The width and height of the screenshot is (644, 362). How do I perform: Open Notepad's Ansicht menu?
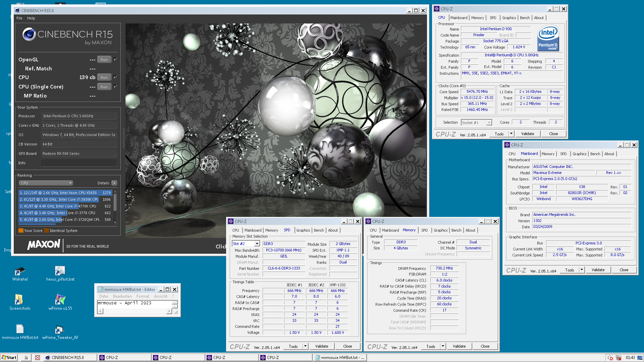161,296
